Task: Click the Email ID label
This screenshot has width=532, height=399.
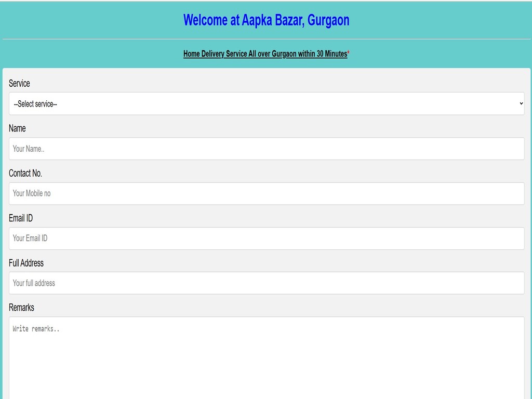Action: point(21,218)
